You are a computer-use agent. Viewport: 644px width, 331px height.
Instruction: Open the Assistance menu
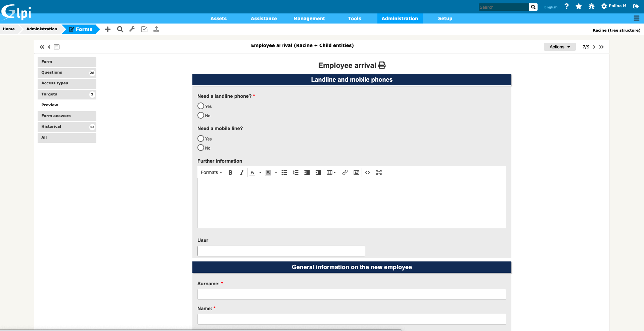click(x=264, y=18)
